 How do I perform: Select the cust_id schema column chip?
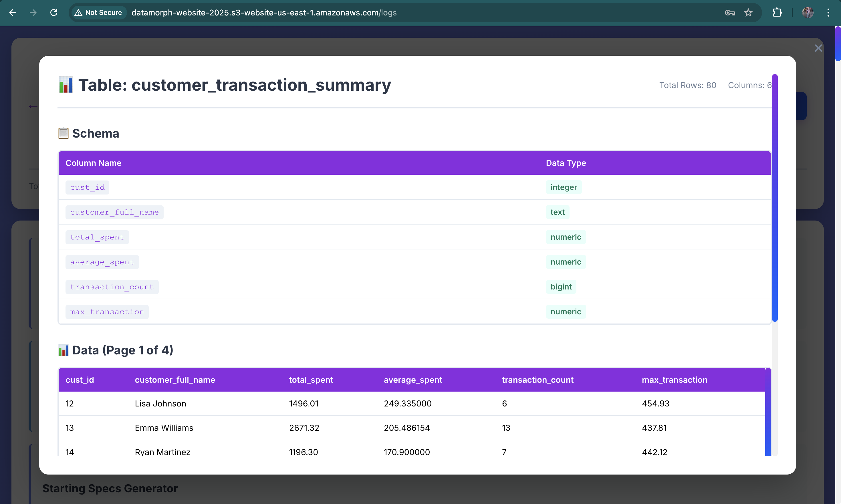pos(87,187)
